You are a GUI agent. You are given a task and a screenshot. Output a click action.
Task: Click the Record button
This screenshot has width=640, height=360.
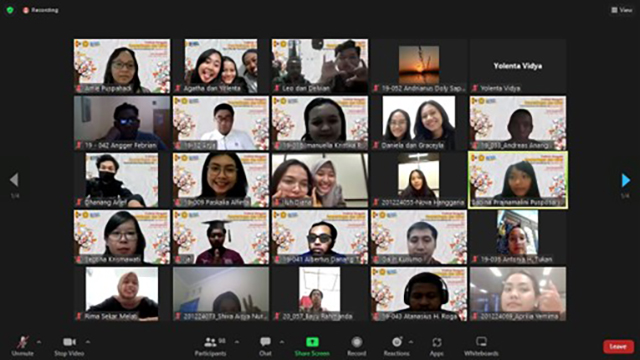(x=356, y=346)
